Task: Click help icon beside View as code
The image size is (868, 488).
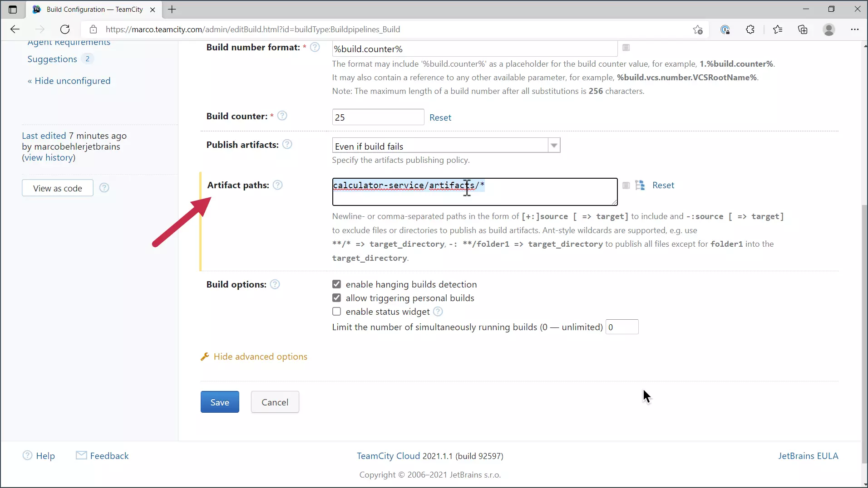Action: 104,188
